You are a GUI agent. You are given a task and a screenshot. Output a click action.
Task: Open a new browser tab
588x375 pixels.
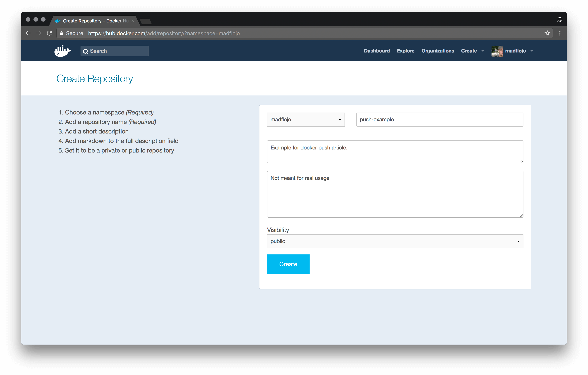pos(146,21)
